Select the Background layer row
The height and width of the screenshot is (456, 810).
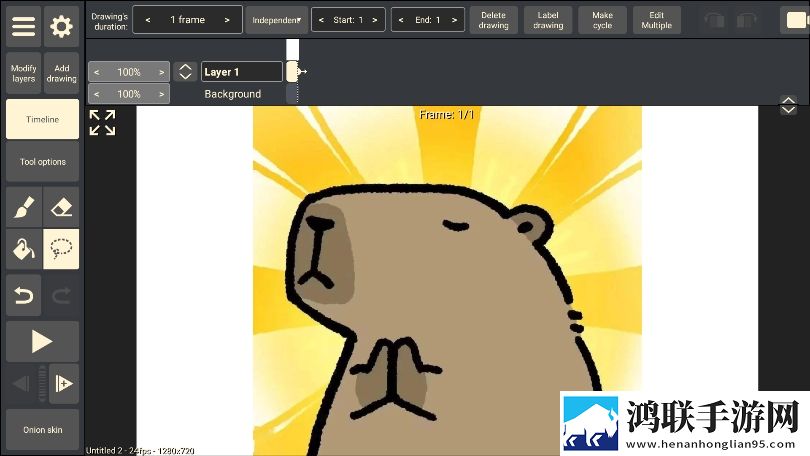232,94
